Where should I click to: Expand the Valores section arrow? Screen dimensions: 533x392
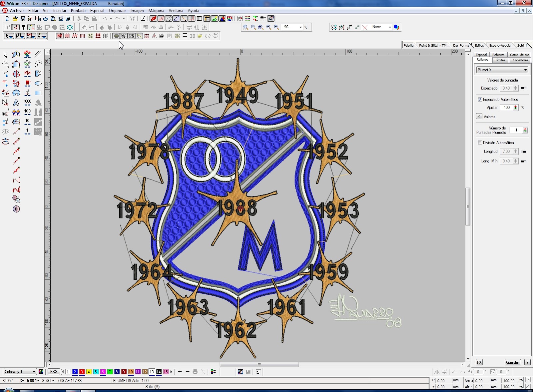point(479,117)
